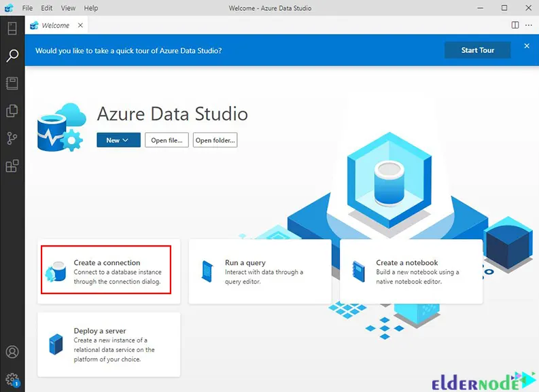Click the Start Tour button
The width and height of the screenshot is (539, 392).
point(477,50)
